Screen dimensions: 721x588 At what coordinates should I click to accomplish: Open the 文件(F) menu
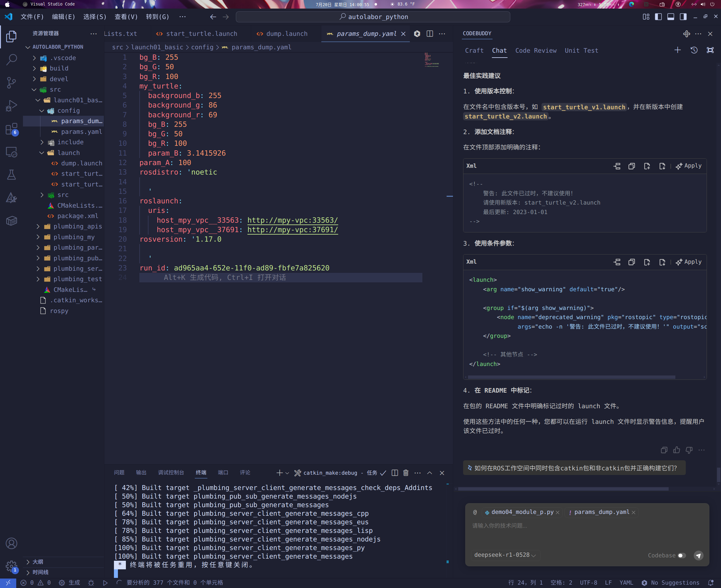click(32, 17)
